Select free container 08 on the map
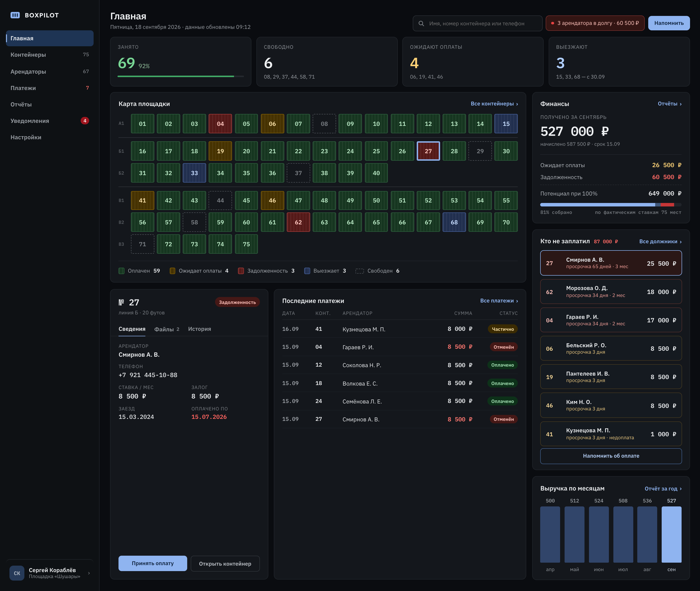The height and width of the screenshot is (591, 700). [324, 124]
